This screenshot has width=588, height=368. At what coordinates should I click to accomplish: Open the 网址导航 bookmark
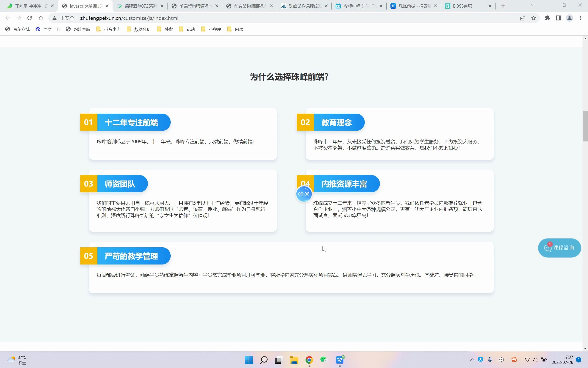click(78, 29)
